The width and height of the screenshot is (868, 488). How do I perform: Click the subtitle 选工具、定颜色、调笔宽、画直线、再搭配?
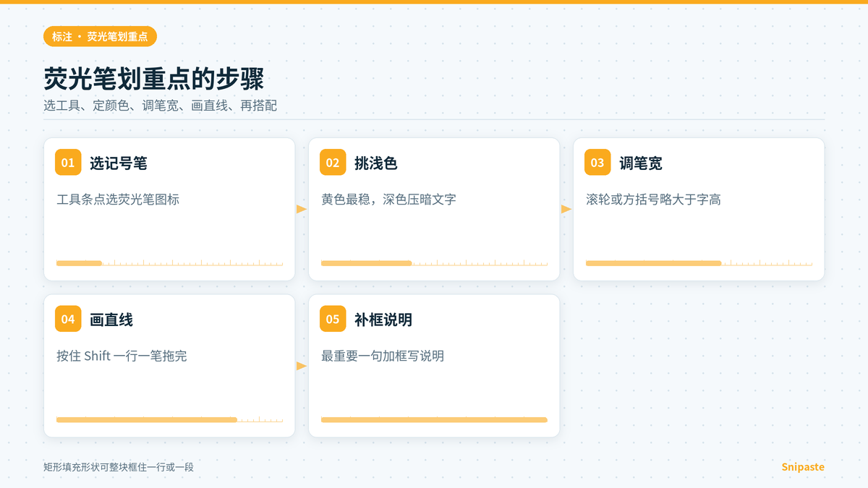pos(160,106)
